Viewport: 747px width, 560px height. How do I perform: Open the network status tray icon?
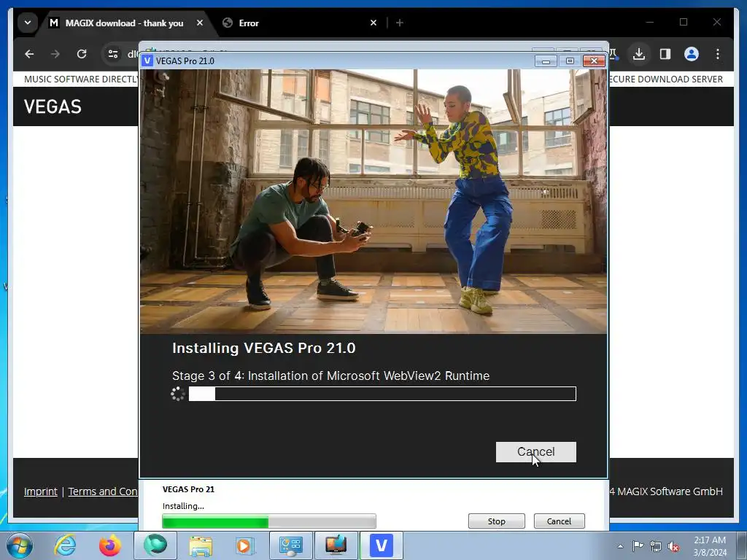click(x=656, y=546)
